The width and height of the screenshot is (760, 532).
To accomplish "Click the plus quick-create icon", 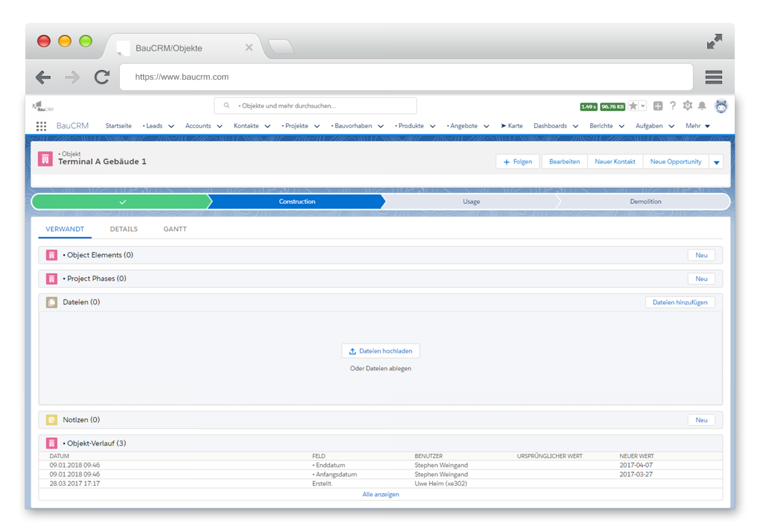I will tap(658, 106).
